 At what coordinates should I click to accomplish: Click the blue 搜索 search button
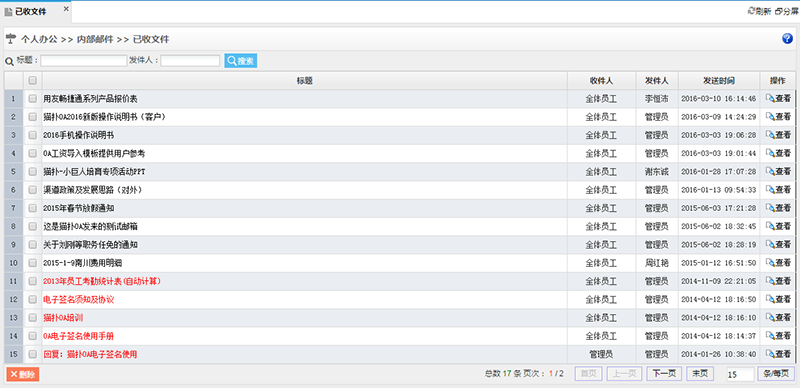click(241, 61)
